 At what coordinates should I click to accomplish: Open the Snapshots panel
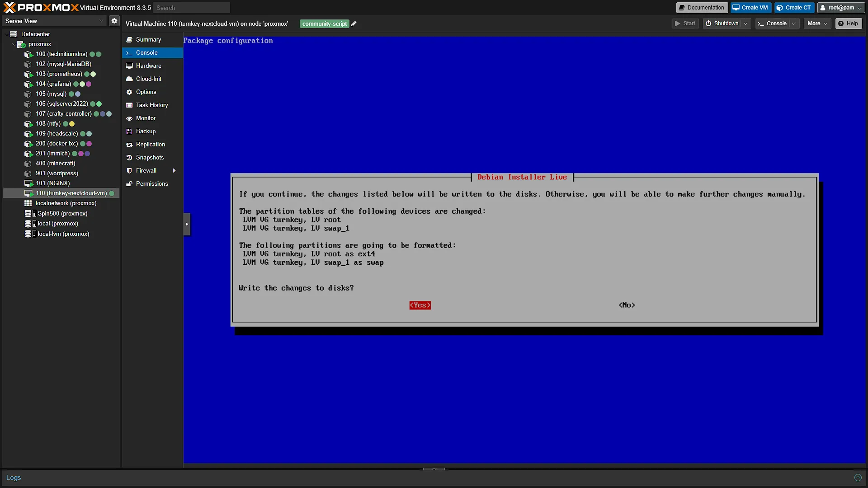[152, 158]
